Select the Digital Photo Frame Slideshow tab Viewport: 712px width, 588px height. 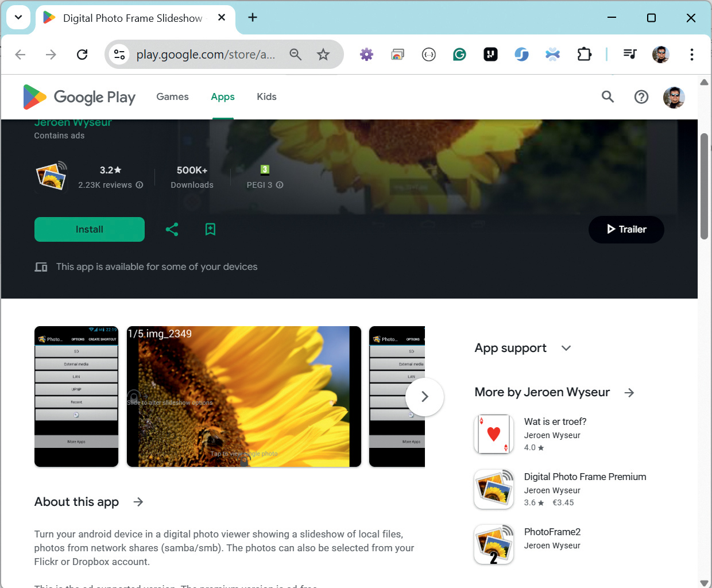(x=136, y=18)
